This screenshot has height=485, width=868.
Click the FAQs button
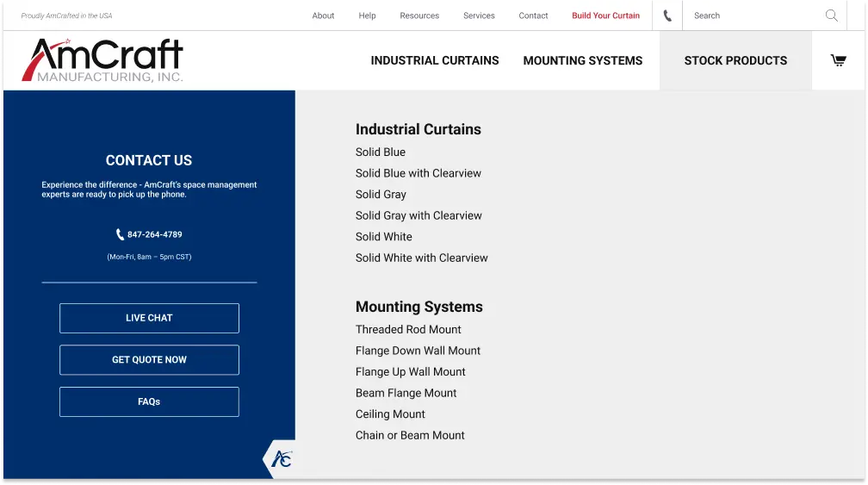pyautogui.click(x=150, y=402)
